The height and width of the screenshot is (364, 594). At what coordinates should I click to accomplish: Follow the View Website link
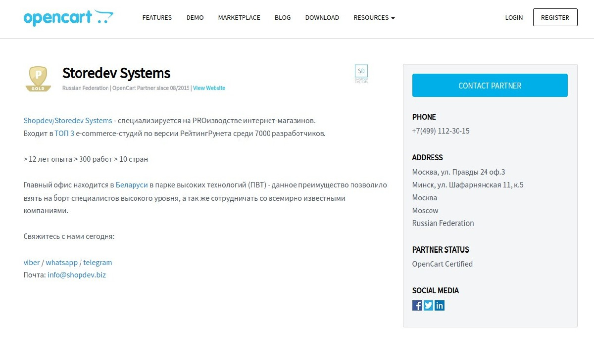pos(209,88)
